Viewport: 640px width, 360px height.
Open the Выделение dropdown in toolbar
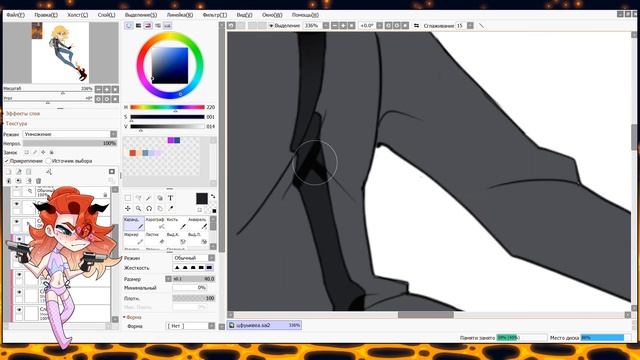284,25
